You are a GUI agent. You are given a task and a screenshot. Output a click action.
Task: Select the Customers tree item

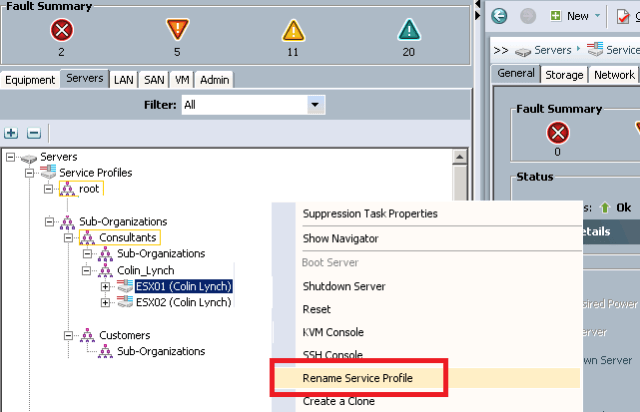click(124, 335)
